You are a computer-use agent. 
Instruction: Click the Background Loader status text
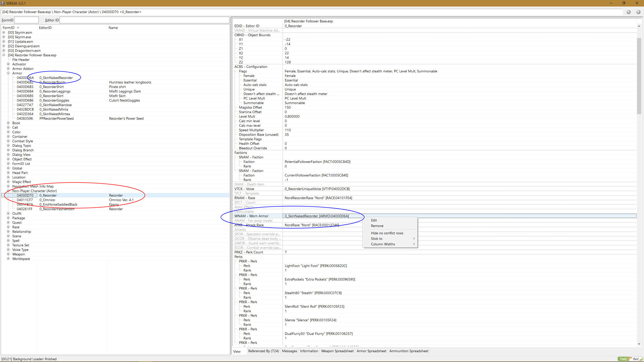tap(29, 359)
